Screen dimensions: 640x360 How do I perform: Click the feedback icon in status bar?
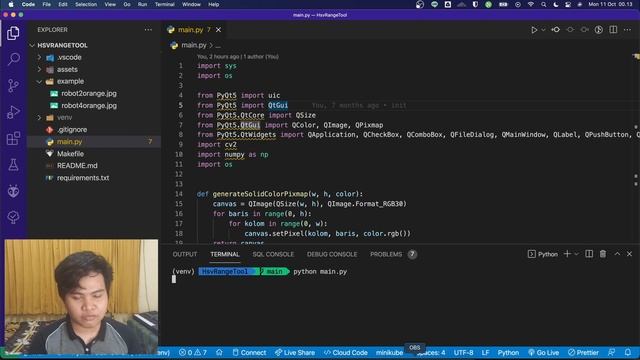click(x=611, y=352)
